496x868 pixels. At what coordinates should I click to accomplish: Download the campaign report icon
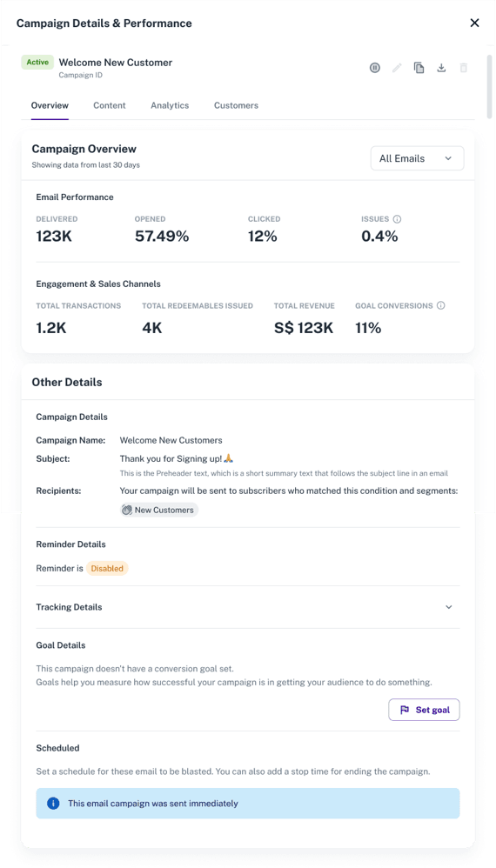(x=441, y=68)
